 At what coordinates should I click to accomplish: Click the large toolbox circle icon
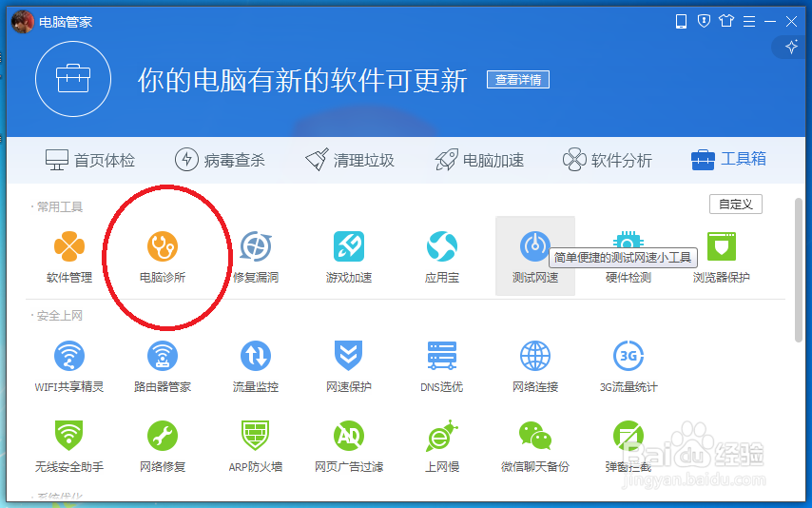coord(73,79)
